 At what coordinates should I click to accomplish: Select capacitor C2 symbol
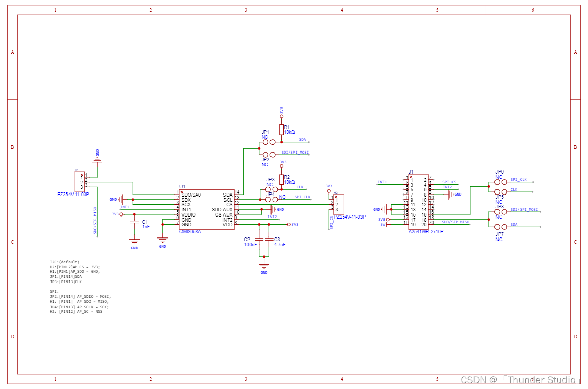pyautogui.click(x=259, y=239)
